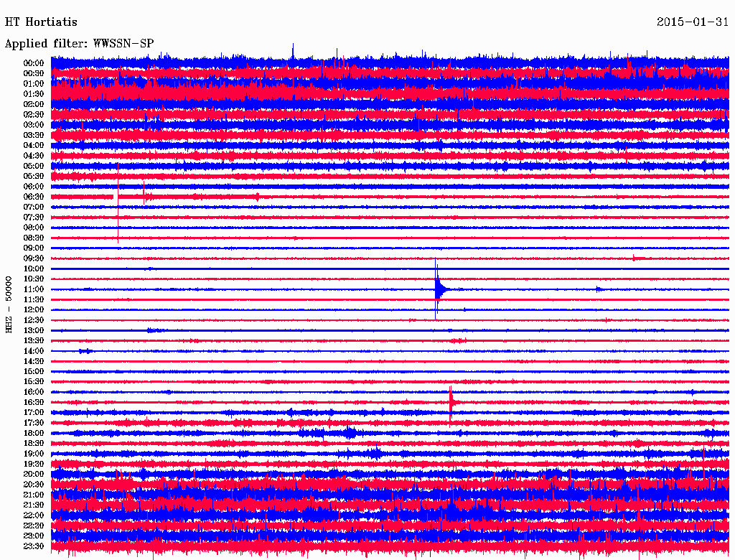This screenshot has width=735, height=560.
Task: Click the tall red vertical spike crossing 06:00 trace
Action: point(118,202)
